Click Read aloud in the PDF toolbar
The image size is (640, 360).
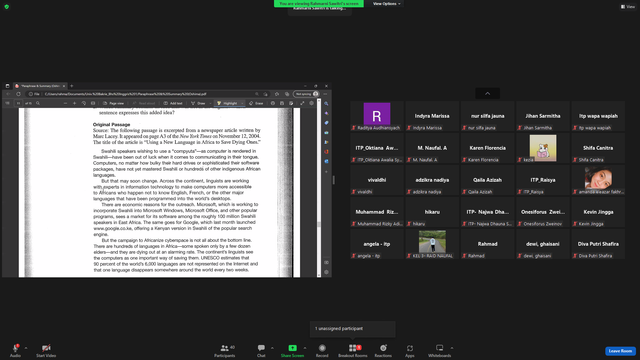click(143, 103)
